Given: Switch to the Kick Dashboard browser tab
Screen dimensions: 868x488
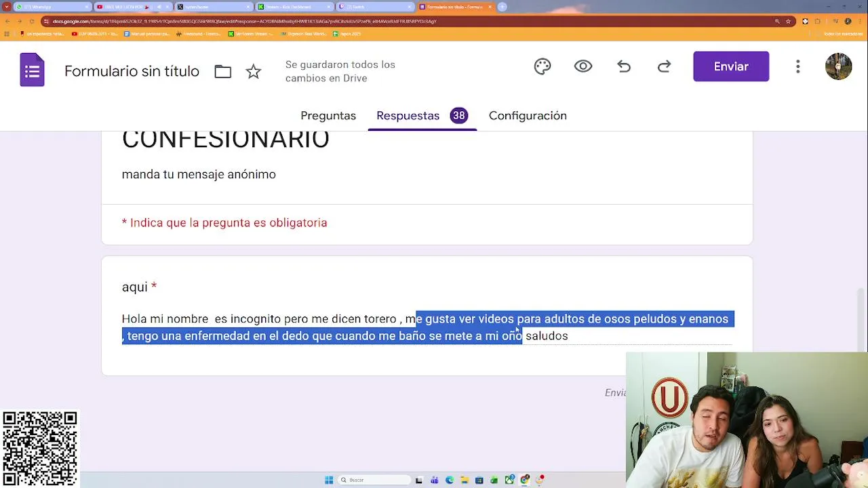Looking at the screenshot, I should (294, 7).
